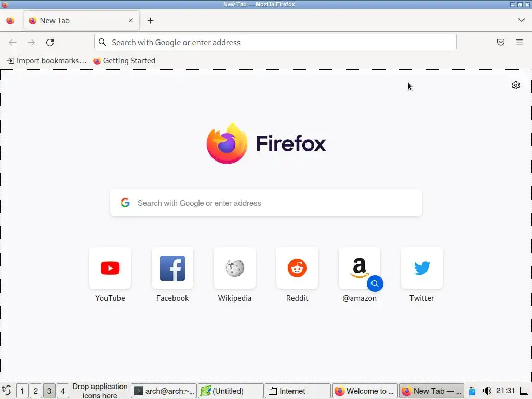
Task: Open the Facebook shortcut tile
Action: click(x=172, y=268)
